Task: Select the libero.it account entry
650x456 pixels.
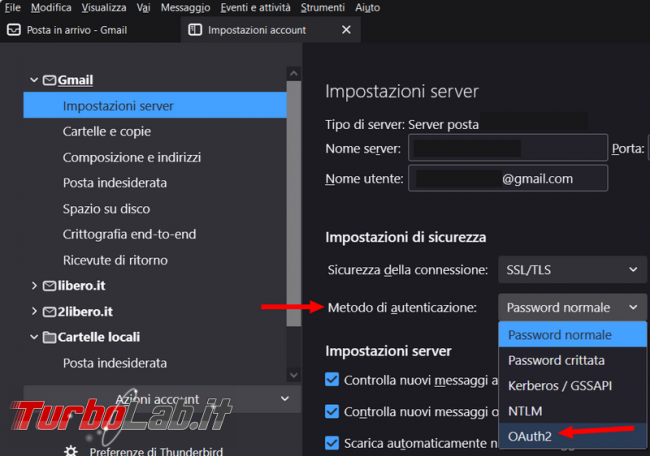Action: click(81, 286)
